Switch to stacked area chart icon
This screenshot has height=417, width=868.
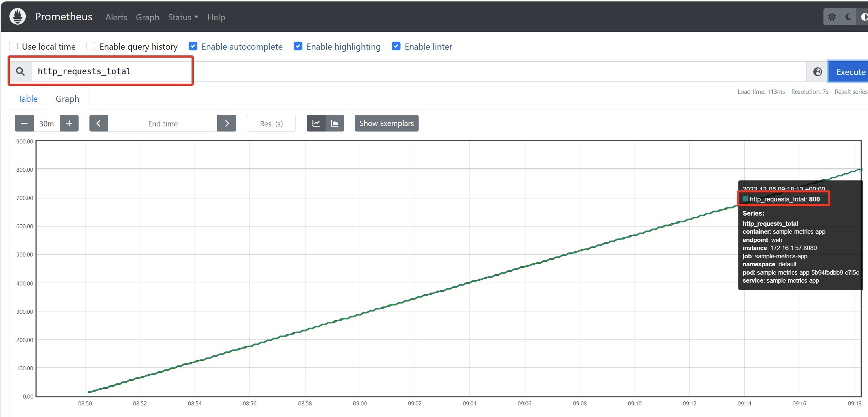(x=335, y=124)
